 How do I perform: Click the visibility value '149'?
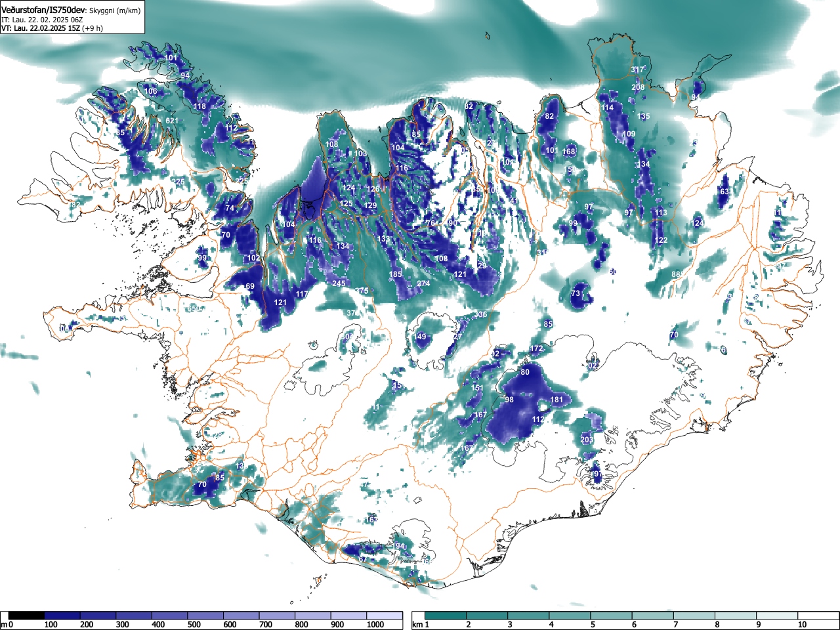point(420,337)
